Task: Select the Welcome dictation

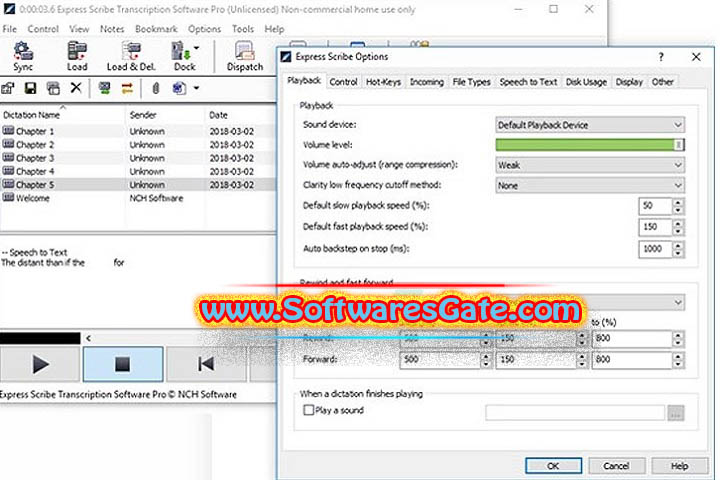Action: coord(138,198)
